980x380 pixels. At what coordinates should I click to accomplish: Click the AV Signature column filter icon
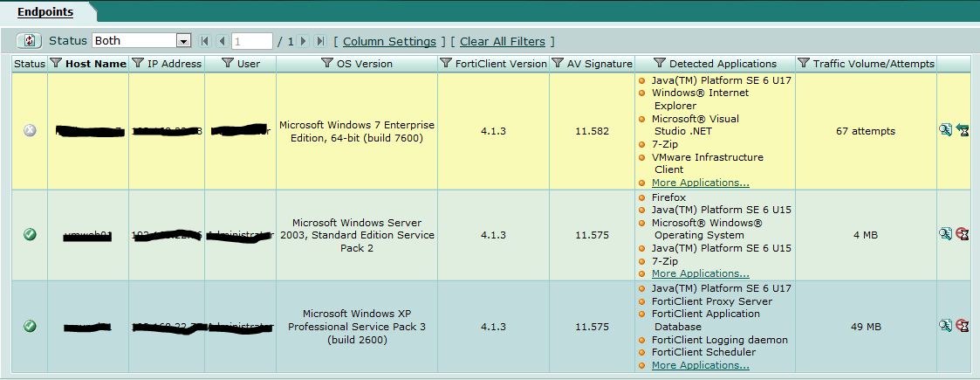[x=558, y=63]
